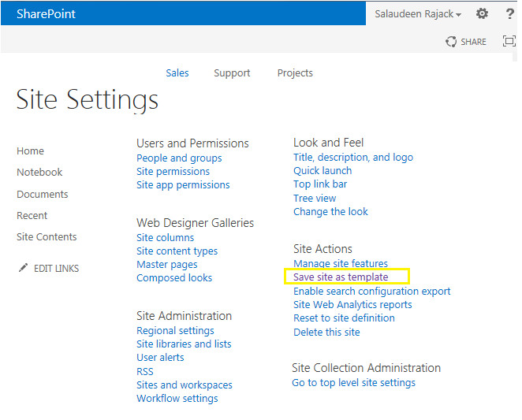
Task: Open Home in quick launch
Action: click(30, 151)
